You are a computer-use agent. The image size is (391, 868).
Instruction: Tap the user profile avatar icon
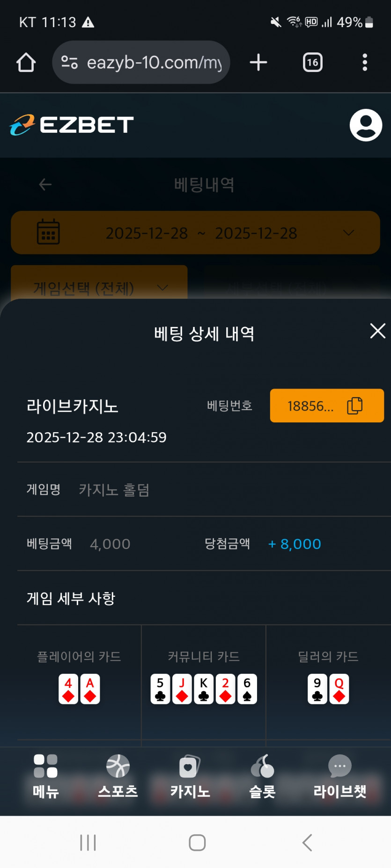[366, 125]
